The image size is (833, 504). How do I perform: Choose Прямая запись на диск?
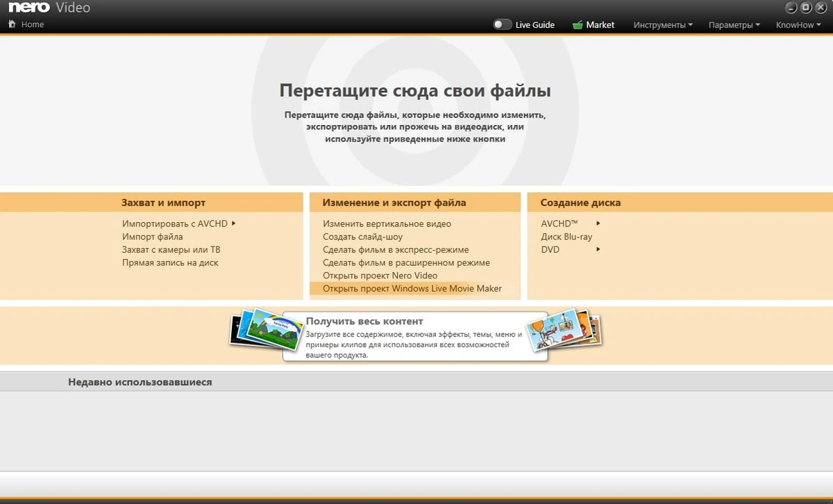coord(170,262)
